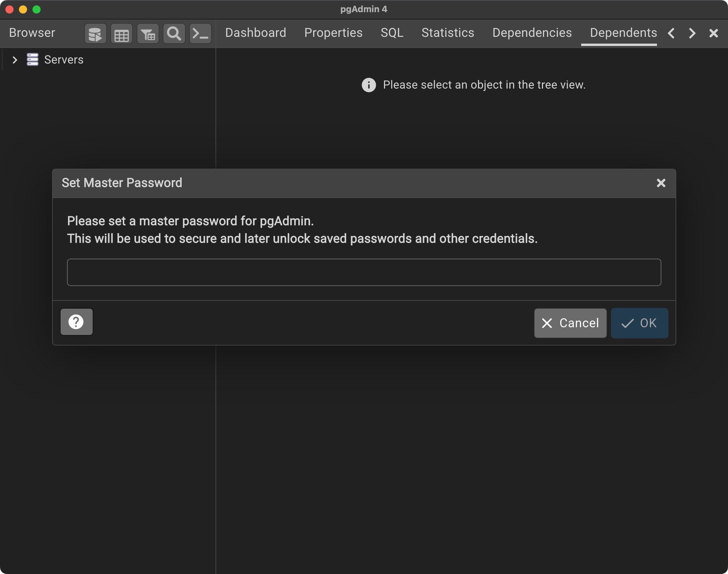
Task: Click the Search Objects magnifier icon
Action: pyautogui.click(x=174, y=33)
